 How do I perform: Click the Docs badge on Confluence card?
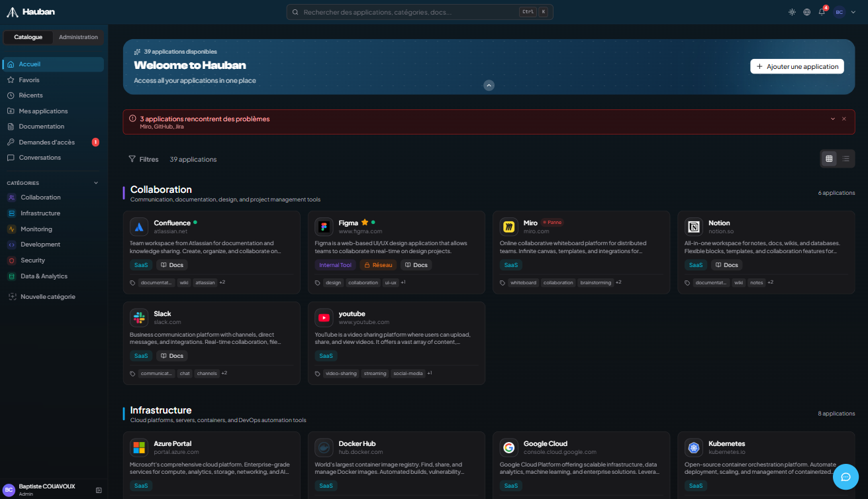tap(172, 265)
